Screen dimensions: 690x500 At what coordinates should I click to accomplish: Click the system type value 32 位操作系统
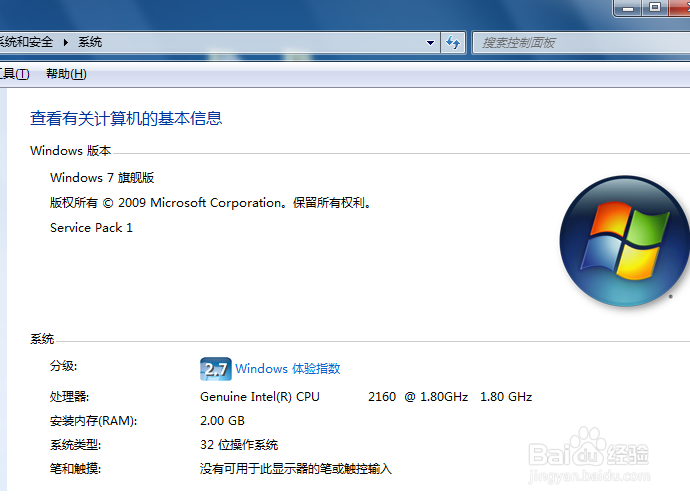click(x=239, y=445)
